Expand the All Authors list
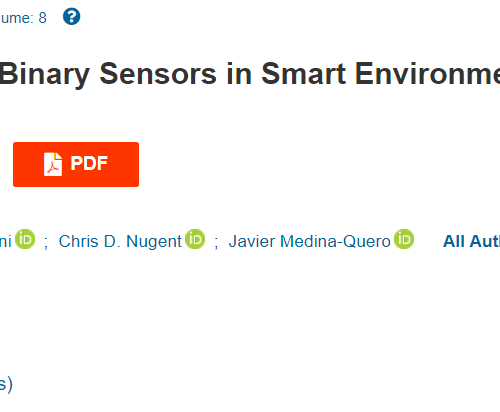This screenshot has width=500, height=412. 471,241
